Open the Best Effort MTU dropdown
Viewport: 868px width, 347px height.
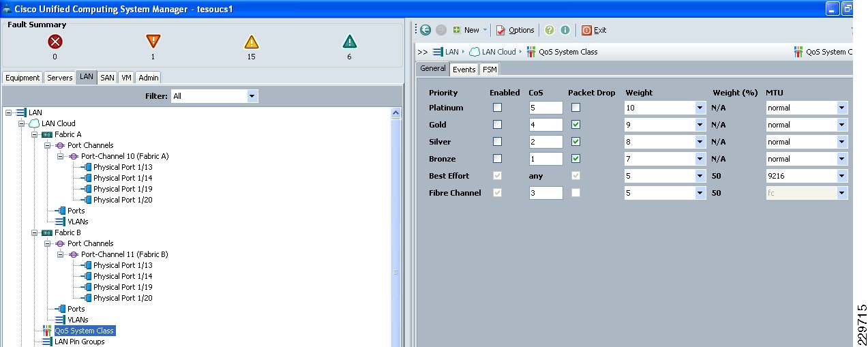click(x=842, y=176)
